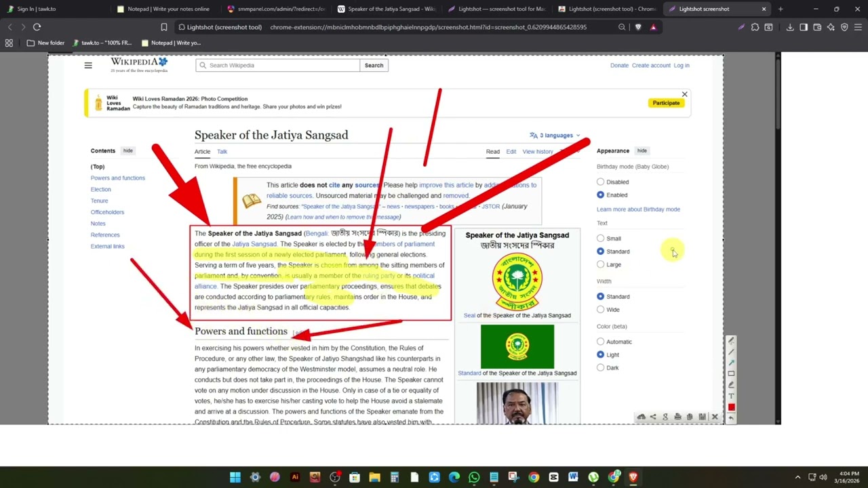Click the Search Wikipedia input field
868x488 pixels.
278,65
